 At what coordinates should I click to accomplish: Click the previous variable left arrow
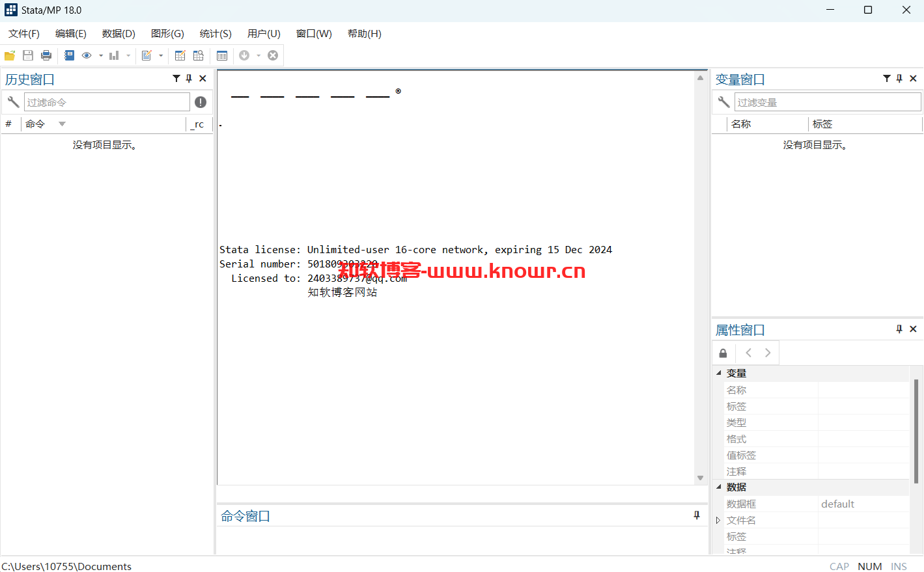[x=749, y=353]
